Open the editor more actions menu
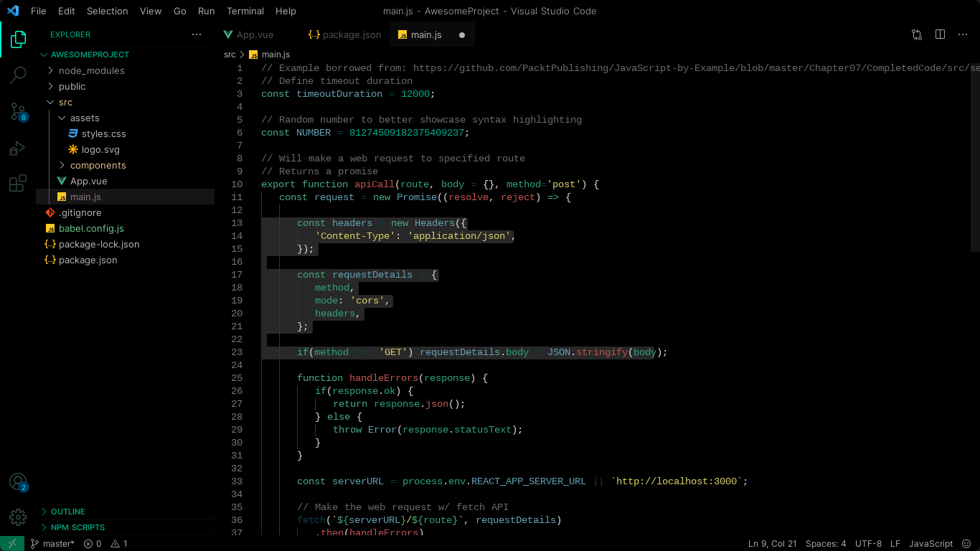Image resolution: width=980 pixels, height=551 pixels. (x=963, y=34)
